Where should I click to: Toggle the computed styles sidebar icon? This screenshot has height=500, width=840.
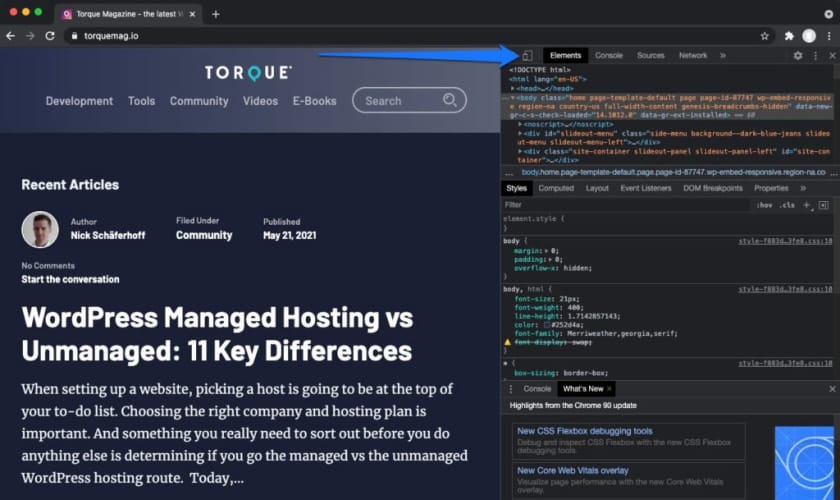pyautogui.click(x=823, y=205)
